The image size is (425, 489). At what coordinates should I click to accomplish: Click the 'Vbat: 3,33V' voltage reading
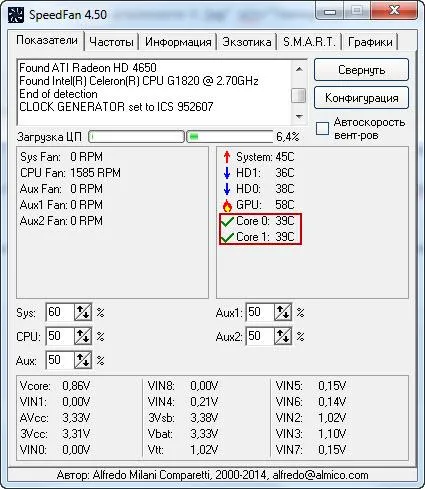coord(183,434)
